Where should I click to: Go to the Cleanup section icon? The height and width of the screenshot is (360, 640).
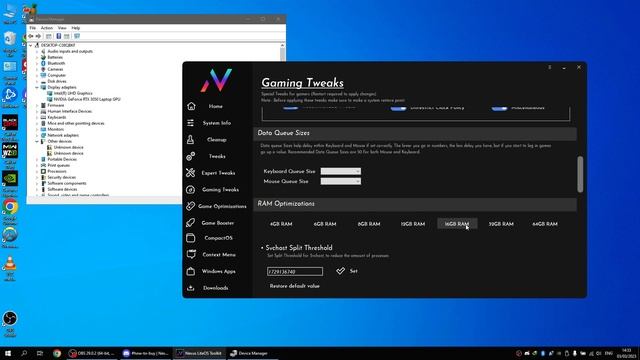(x=190, y=140)
